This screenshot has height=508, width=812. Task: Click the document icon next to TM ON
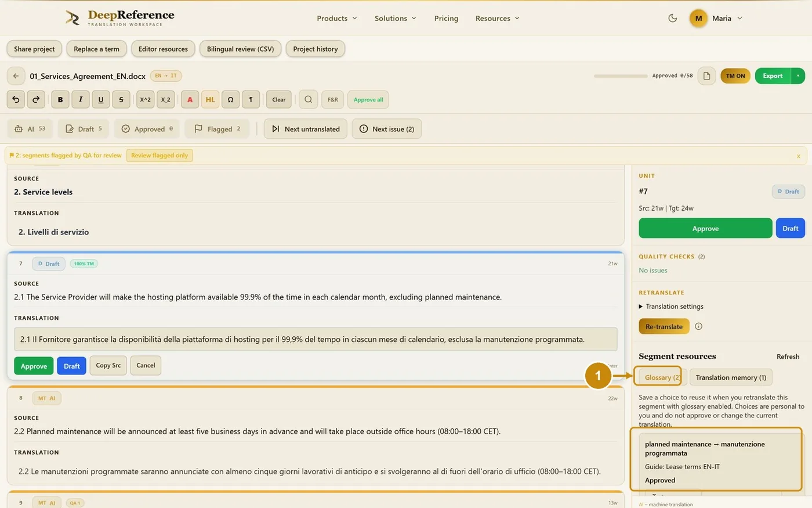pos(706,76)
